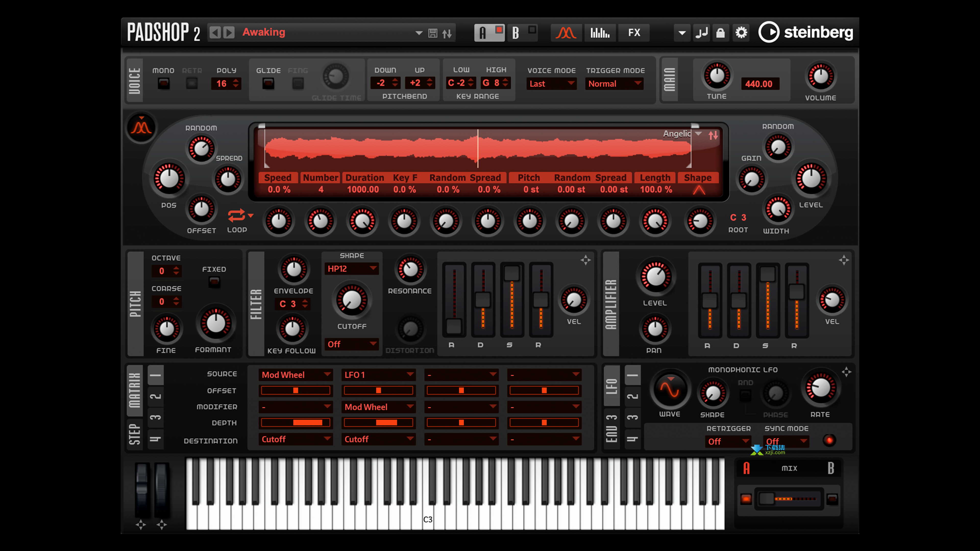The image size is (980, 551).
Task: Open the Voice Mode Last dropdown
Action: (551, 84)
